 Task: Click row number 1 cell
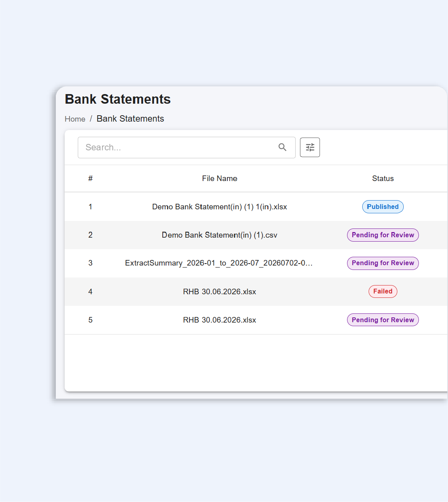point(91,207)
